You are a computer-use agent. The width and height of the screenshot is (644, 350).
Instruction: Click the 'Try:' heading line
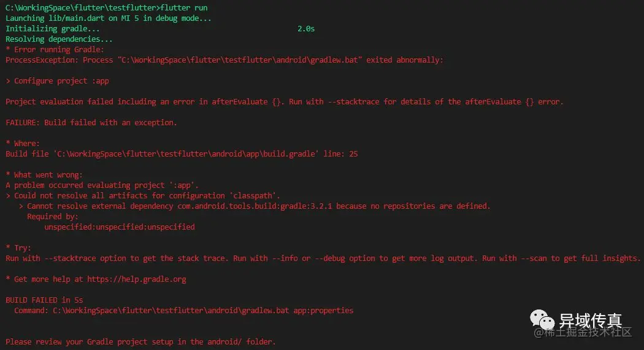(x=18, y=248)
